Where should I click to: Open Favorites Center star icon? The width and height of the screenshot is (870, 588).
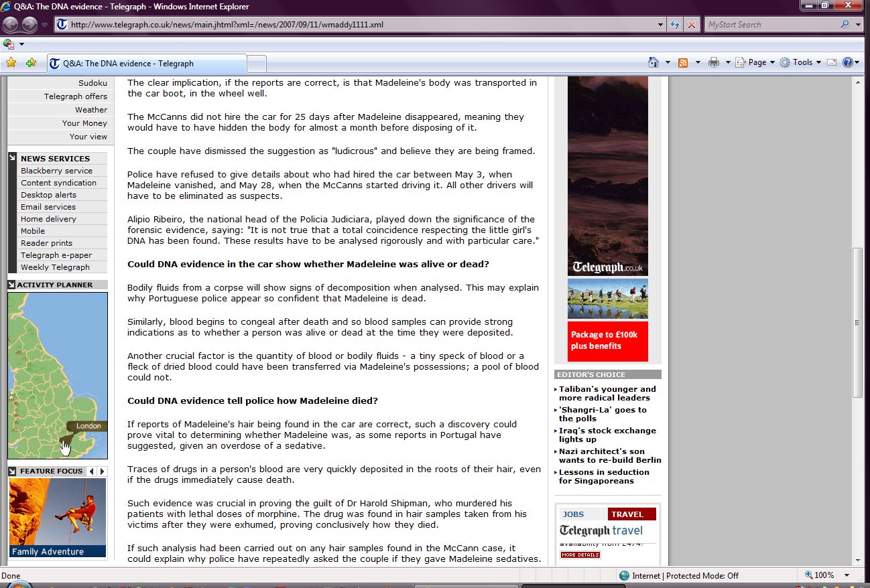(x=11, y=63)
